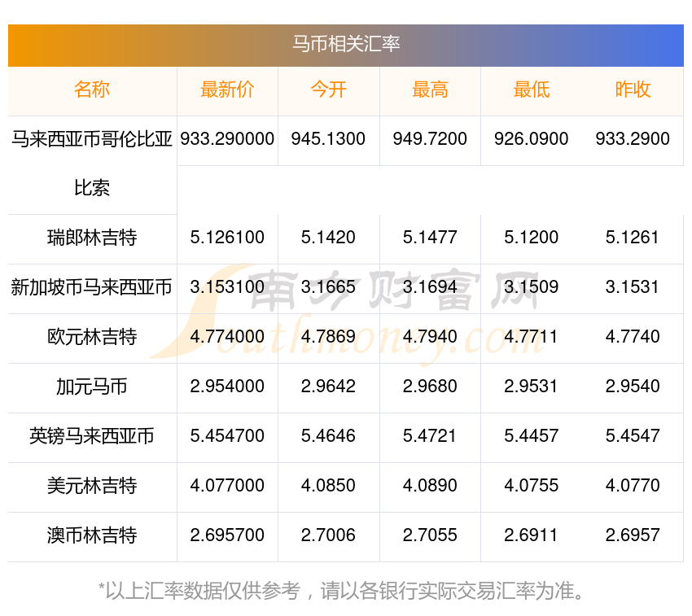Viewport: 692px width, 616px height.
Task: Open the 瑞郎林吉特 currency pair
Action: click(92, 238)
